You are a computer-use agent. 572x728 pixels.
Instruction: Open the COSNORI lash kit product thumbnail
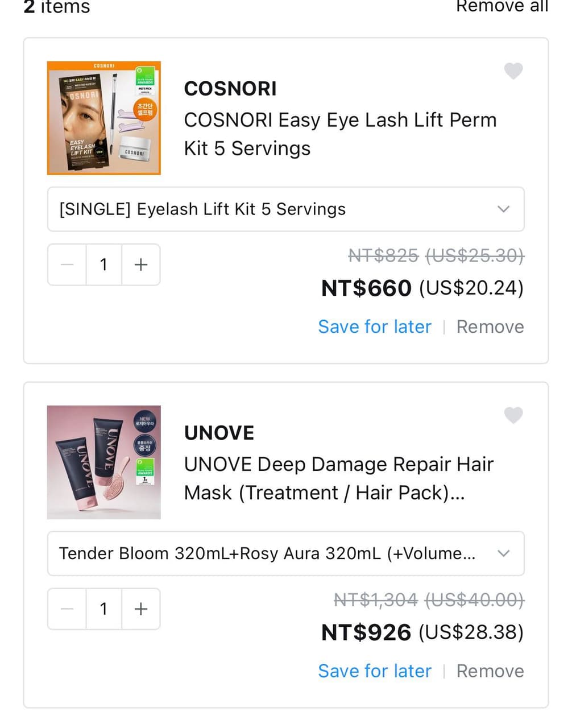[x=104, y=118]
